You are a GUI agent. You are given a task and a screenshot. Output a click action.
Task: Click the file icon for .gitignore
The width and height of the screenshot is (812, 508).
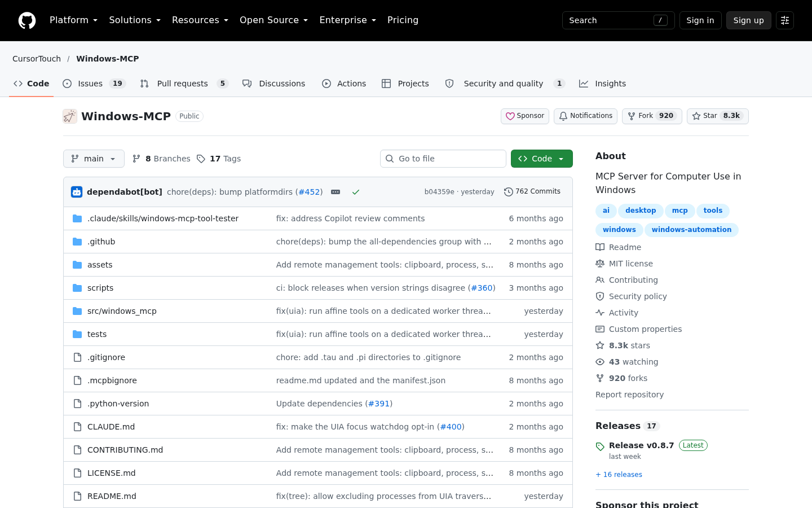tap(77, 357)
